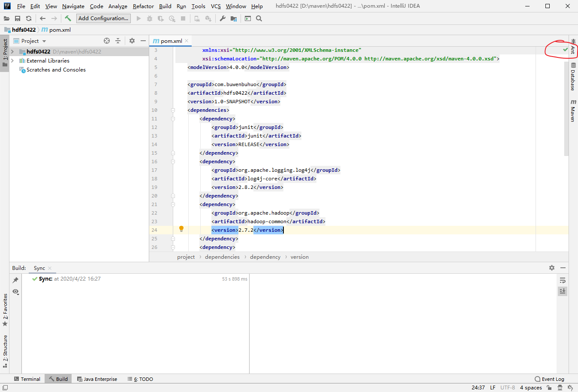Click the Open file toolbar icon
Image resolution: width=578 pixels, height=392 pixels.
coord(6,18)
